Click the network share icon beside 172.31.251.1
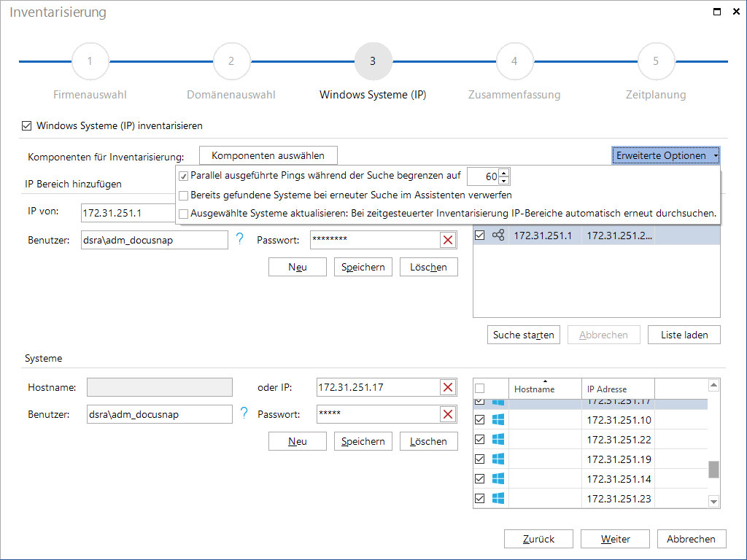747x560 pixels. click(x=498, y=235)
